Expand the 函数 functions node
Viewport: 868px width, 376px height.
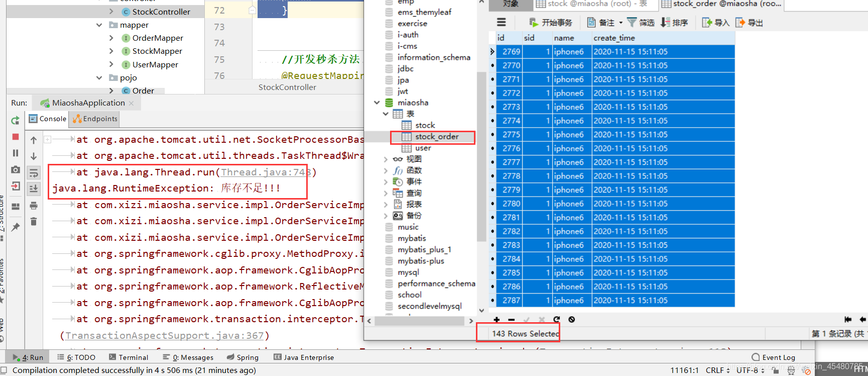[386, 170]
